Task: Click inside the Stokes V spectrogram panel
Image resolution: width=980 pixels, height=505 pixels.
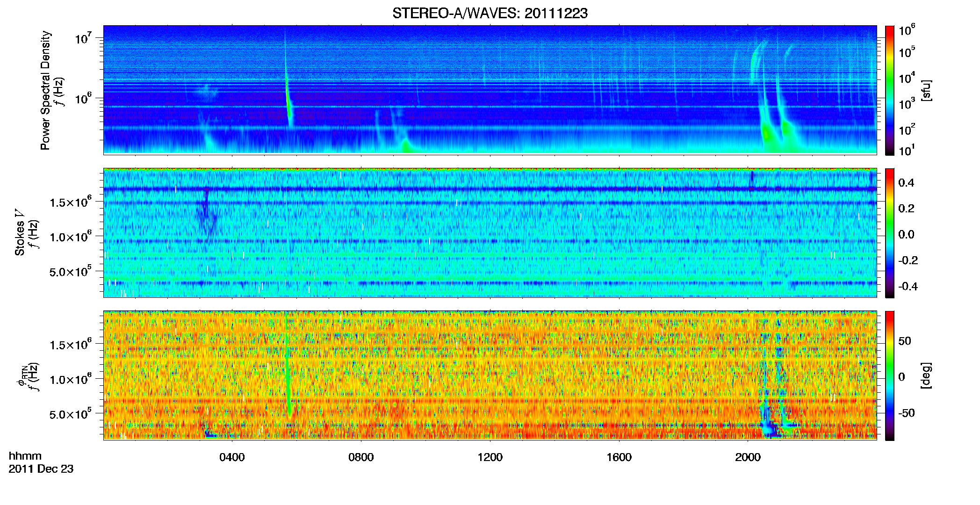Action: pos(490,232)
